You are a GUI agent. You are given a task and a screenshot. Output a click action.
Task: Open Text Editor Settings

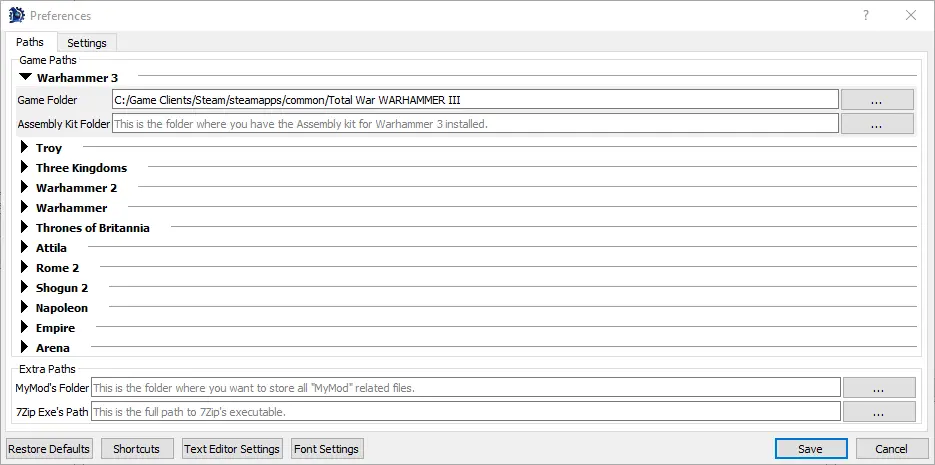click(232, 449)
